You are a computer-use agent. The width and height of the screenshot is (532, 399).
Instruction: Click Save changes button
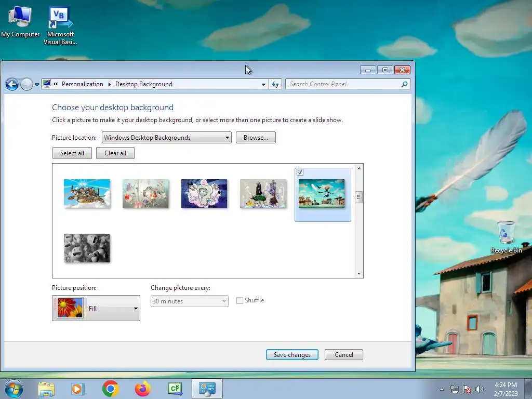[292, 354]
